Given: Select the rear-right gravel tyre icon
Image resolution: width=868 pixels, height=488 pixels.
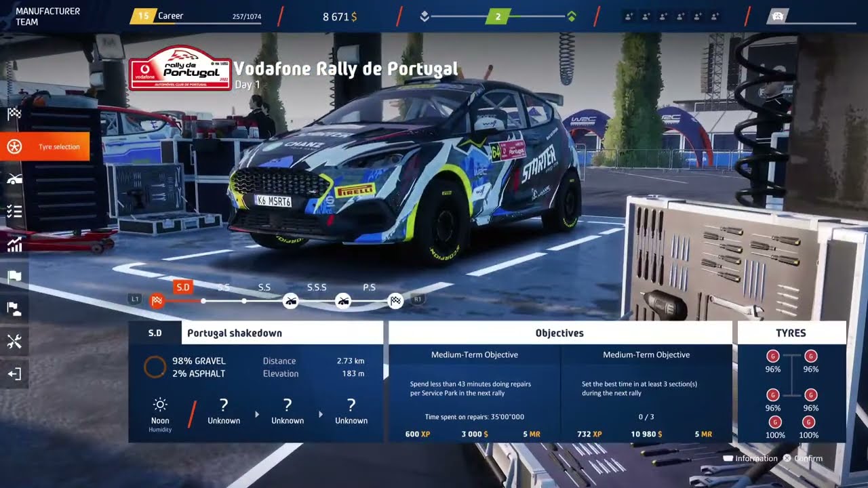Looking at the screenshot, I should [x=810, y=394].
